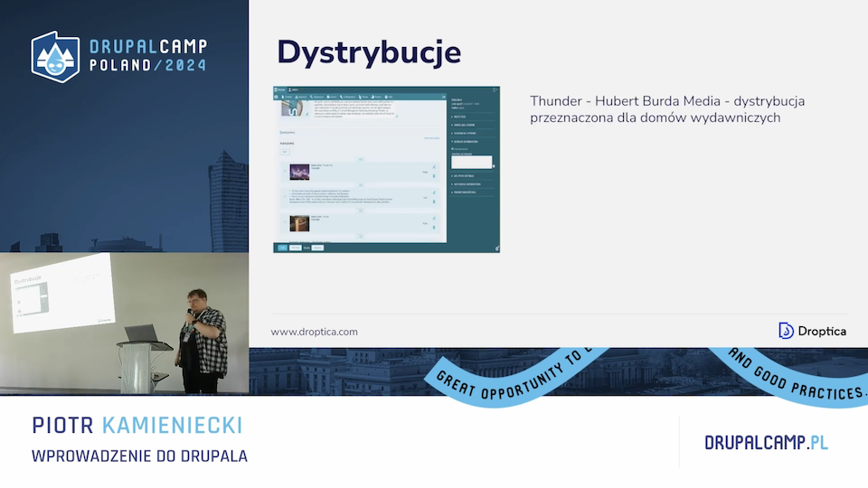Open the DRUPALCAMP.PL link
The width and height of the screenshot is (868, 488).
(x=766, y=443)
